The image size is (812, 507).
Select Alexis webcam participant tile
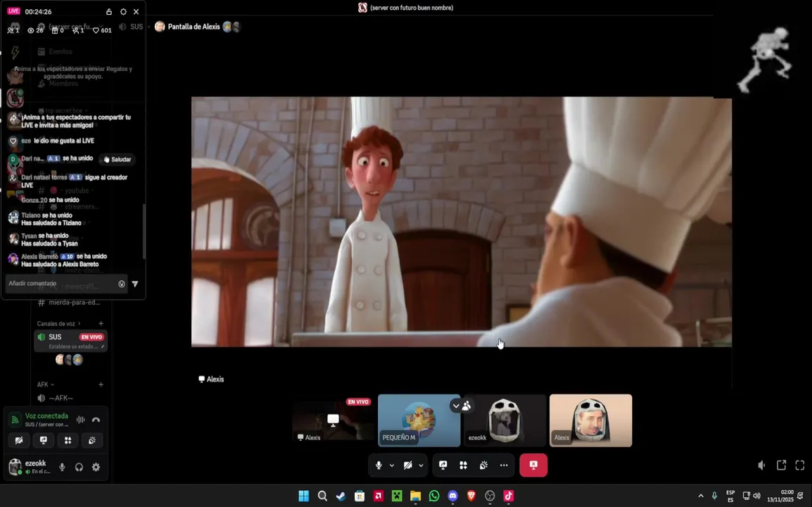(x=591, y=420)
